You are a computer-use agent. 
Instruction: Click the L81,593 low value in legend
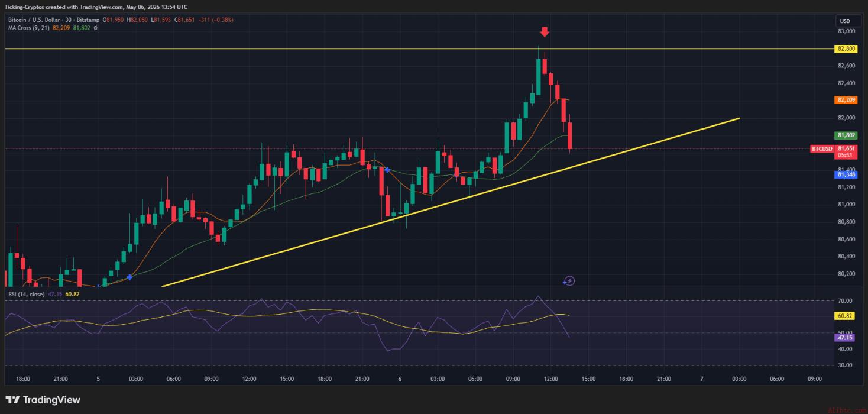162,20
